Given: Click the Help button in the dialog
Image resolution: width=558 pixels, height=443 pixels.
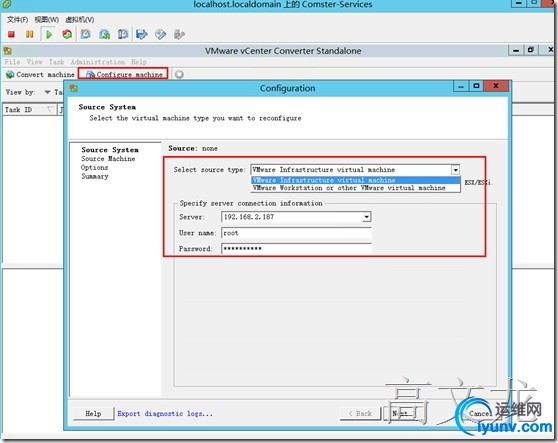Looking at the screenshot, I should [x=93, y=413].
